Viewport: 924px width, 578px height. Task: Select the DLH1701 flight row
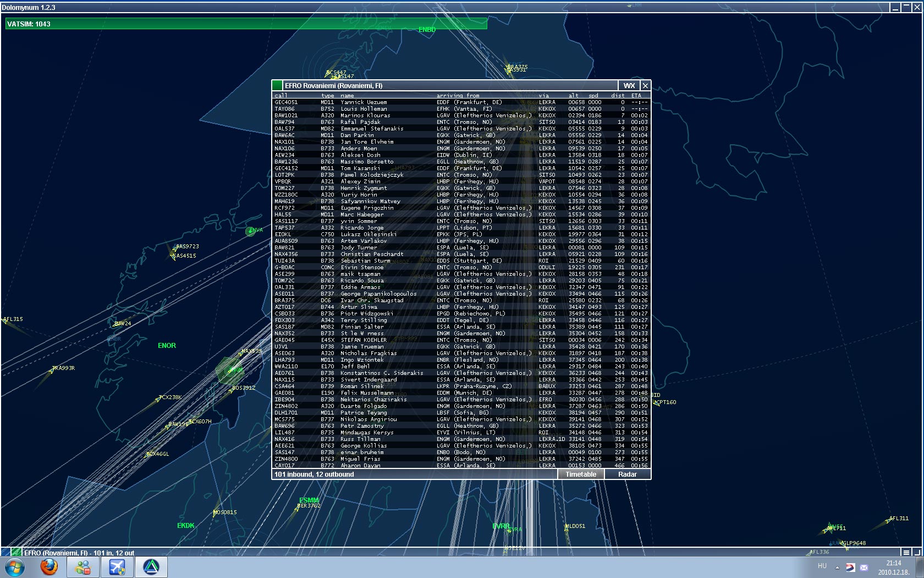point(461,413)
